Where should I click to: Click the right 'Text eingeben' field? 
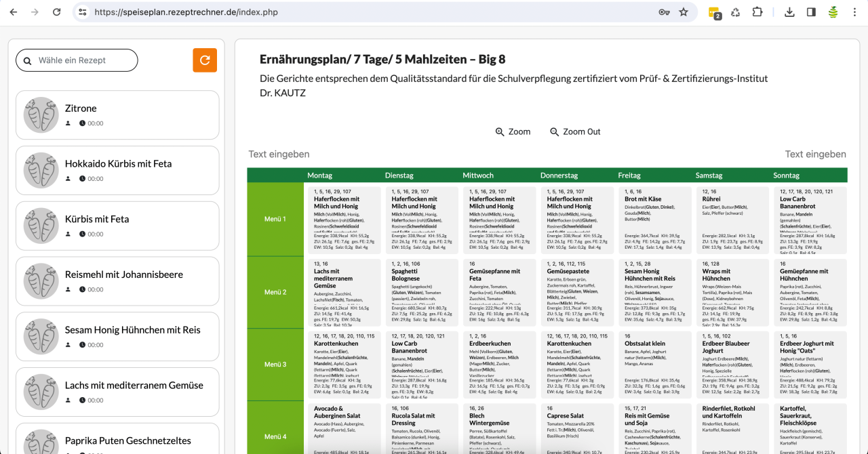(x=815, y=154)
